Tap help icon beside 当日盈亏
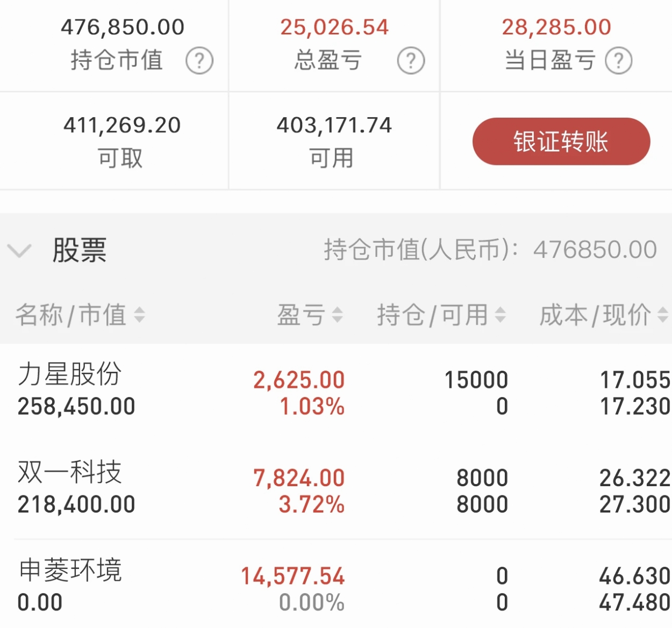Viewport: 672px width, 628px height. 619,61
